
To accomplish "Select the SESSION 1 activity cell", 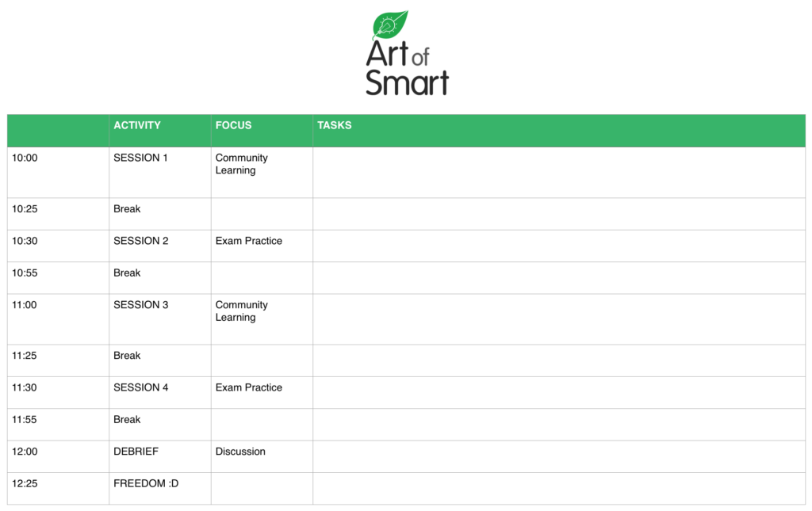I will click(x=141, y=158).
